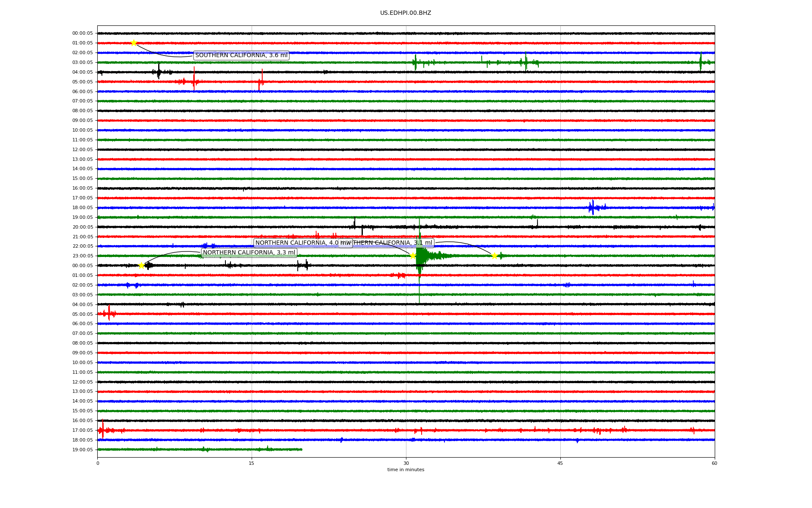Click the 60 tick on the x-axis
This screenshot has width=812, height=508.
pyautogui.click(x=714, y=463)
